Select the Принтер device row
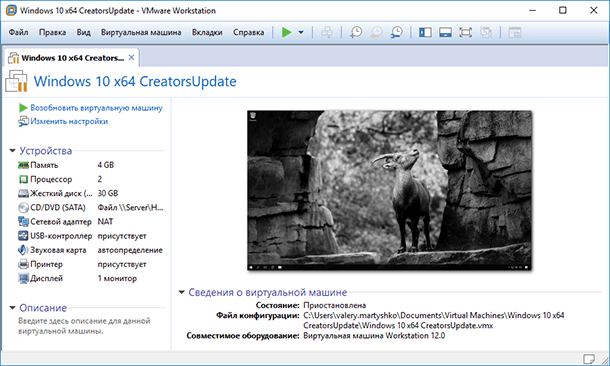 [x=90, y=264]
